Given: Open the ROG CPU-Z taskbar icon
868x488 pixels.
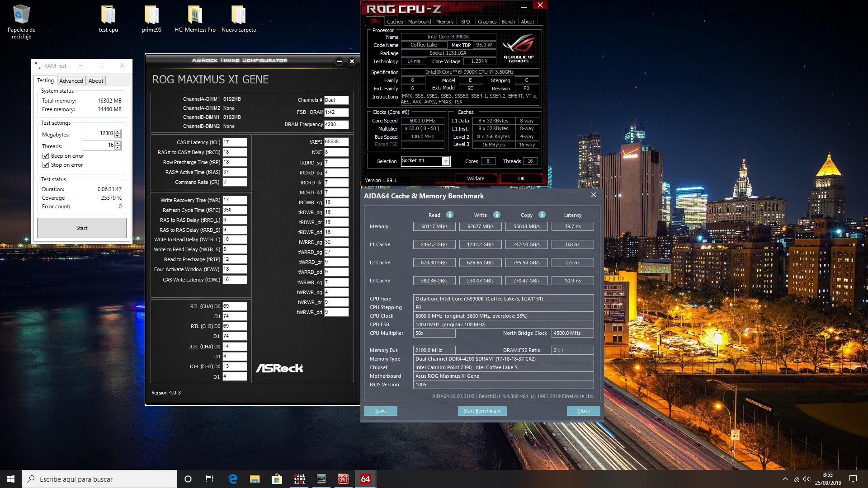Looking at the screenshot, I should pyautogui.click(x=343, y=479).
